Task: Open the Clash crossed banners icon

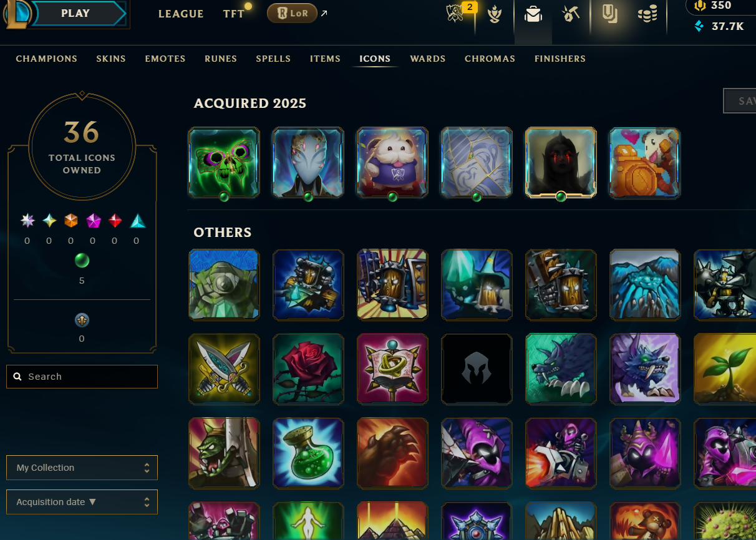Action: [x=455, y=14]
